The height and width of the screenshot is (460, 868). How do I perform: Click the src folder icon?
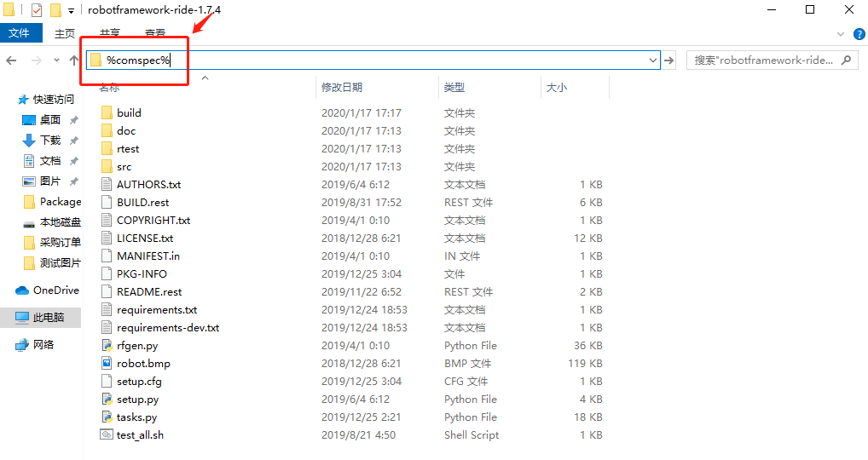click(x=107, y=166)
